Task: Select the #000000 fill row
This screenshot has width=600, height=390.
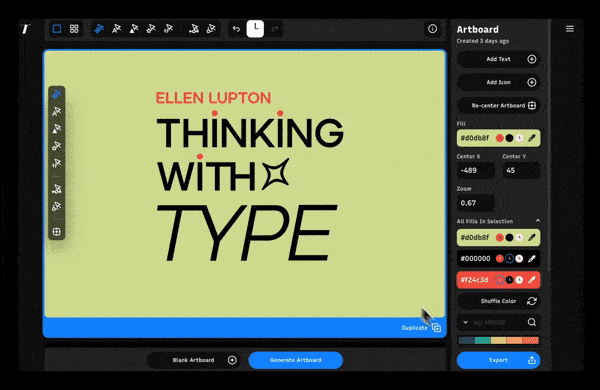Action: click(499, 259)
